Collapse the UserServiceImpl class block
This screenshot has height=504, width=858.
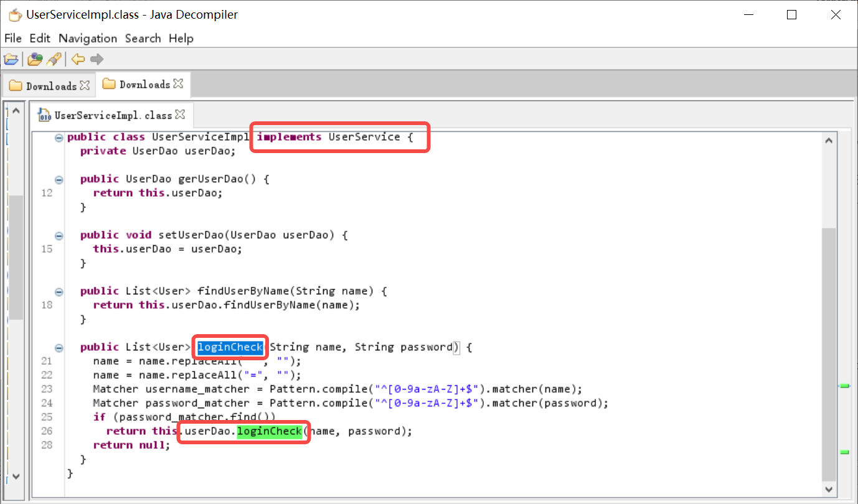coord(59,138)
